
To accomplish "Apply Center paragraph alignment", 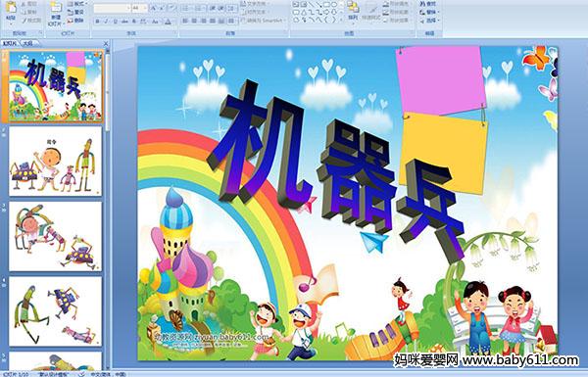I will click(x=194, y=21).
